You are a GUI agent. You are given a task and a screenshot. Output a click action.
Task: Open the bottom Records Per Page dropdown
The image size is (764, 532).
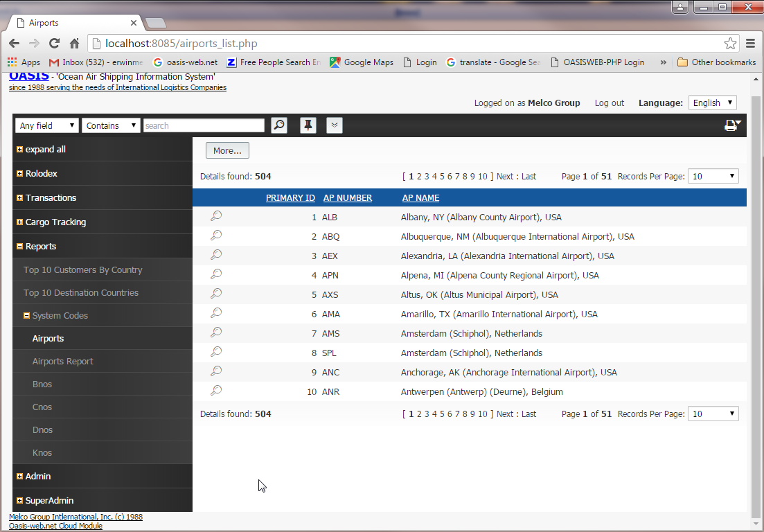[x=713, y=414]
